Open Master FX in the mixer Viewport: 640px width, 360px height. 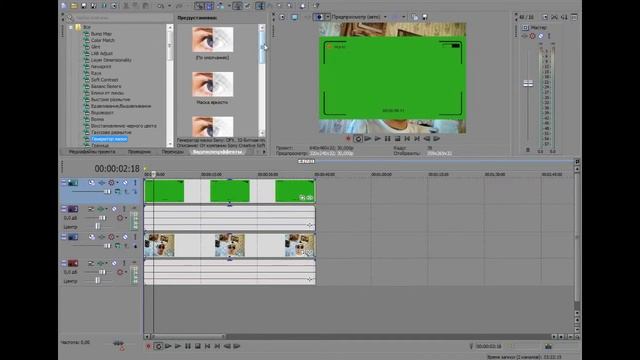[x=525, y=36]
